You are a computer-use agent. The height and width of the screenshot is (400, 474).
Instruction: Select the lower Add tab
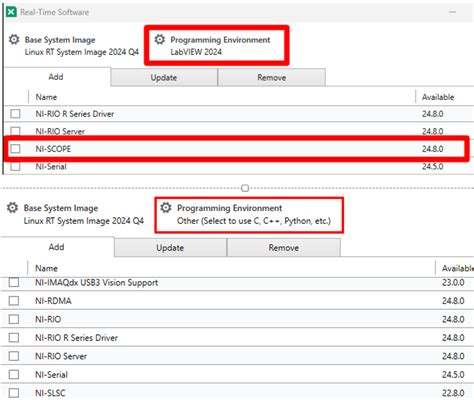pyautogui.click(x=56, y=247)
